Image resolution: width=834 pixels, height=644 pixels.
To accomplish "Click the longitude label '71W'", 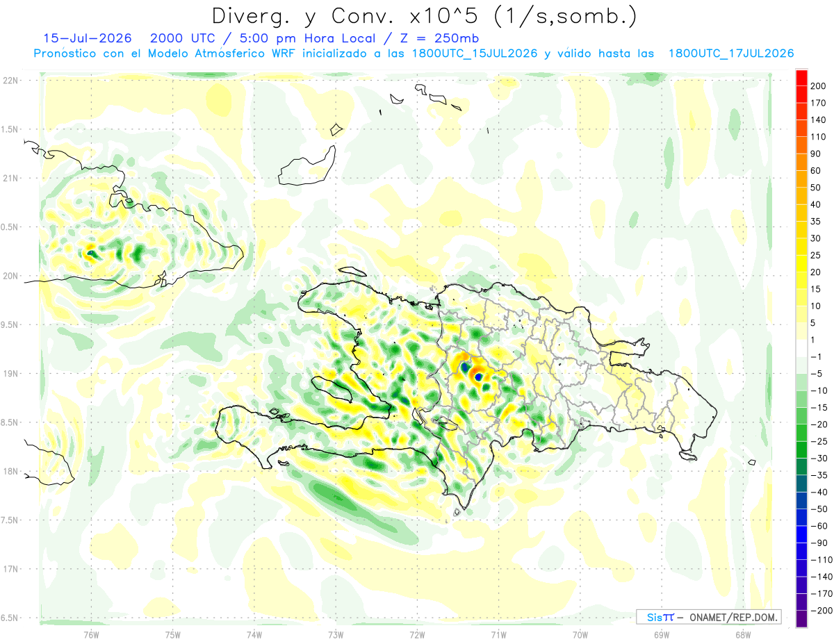I will click(x=498, y=634).
